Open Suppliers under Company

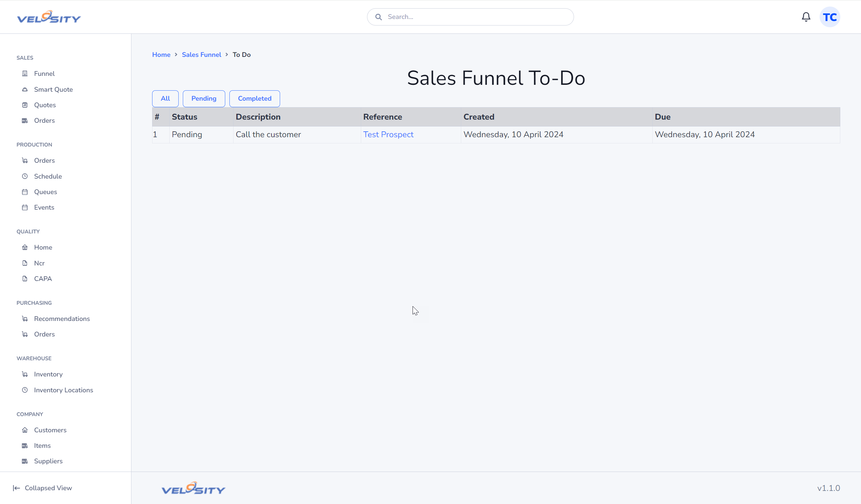(48, 461)
